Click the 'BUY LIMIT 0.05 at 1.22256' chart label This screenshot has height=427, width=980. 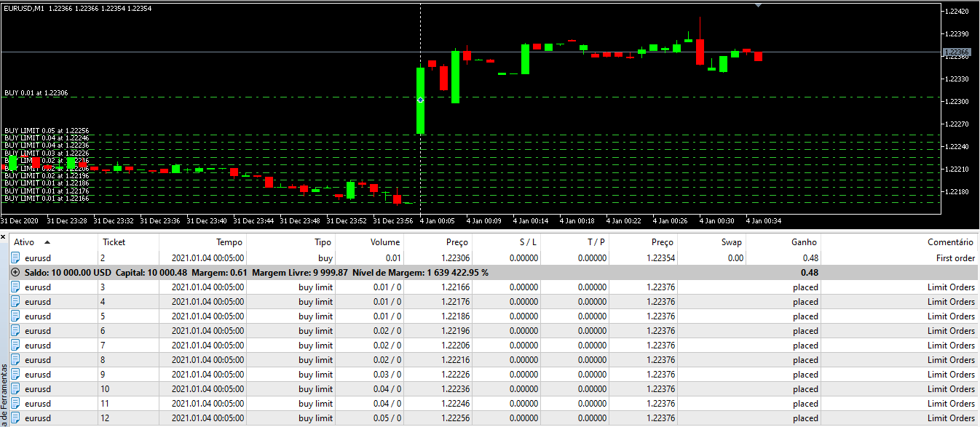coord(47,131)
